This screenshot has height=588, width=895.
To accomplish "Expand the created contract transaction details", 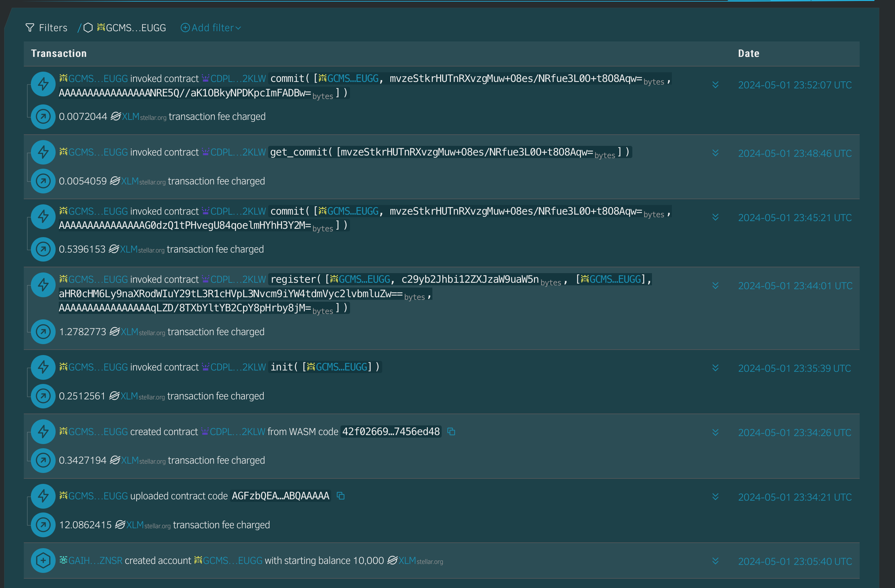I will tap(715, 432).
